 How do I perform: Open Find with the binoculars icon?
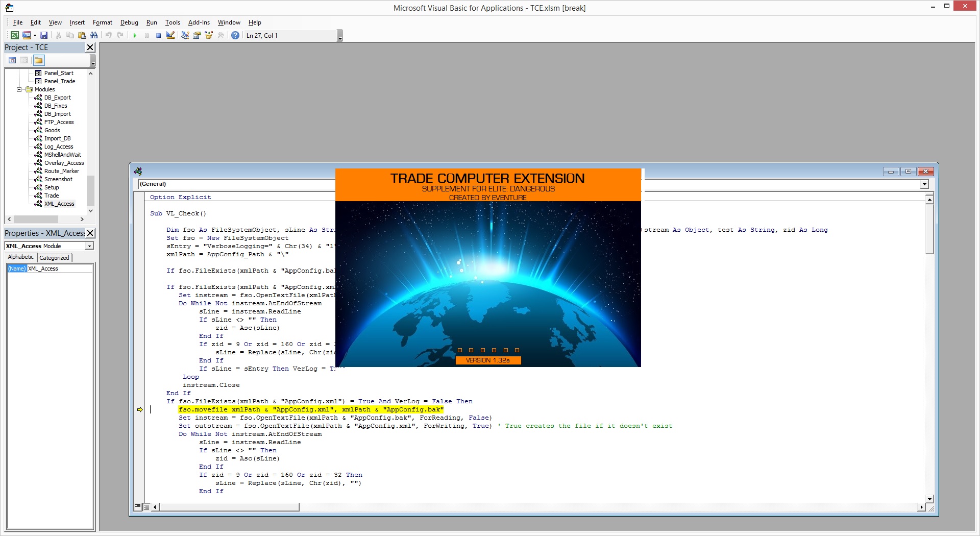tap(94, 35)
